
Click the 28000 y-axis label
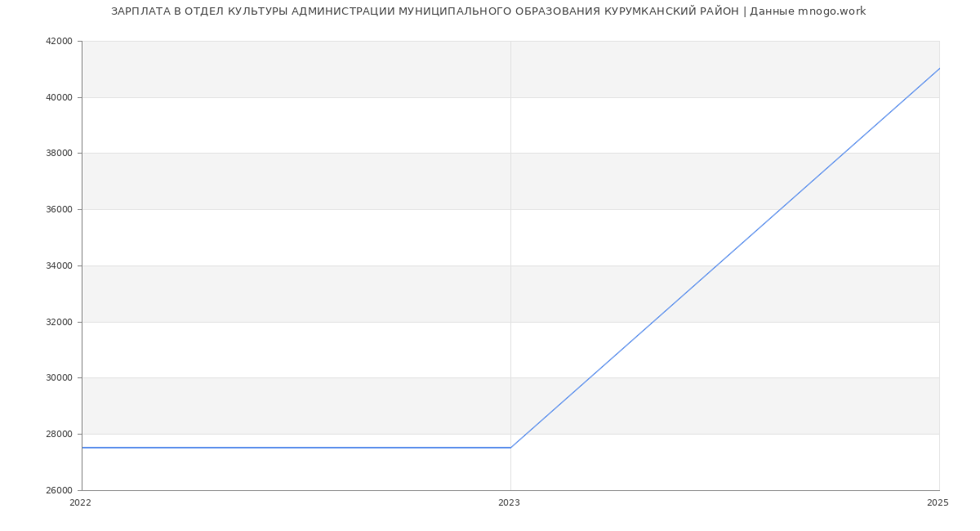[59, 434]
